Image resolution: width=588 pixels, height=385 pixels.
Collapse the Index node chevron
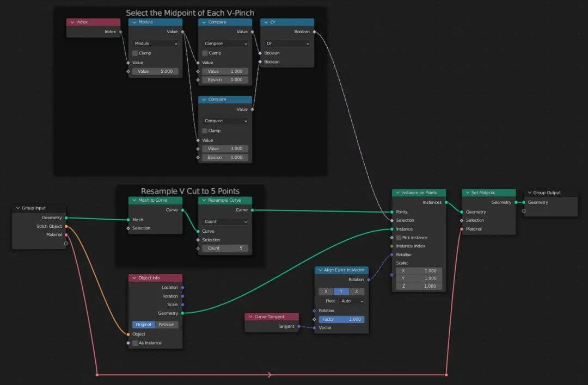point(72,22)
